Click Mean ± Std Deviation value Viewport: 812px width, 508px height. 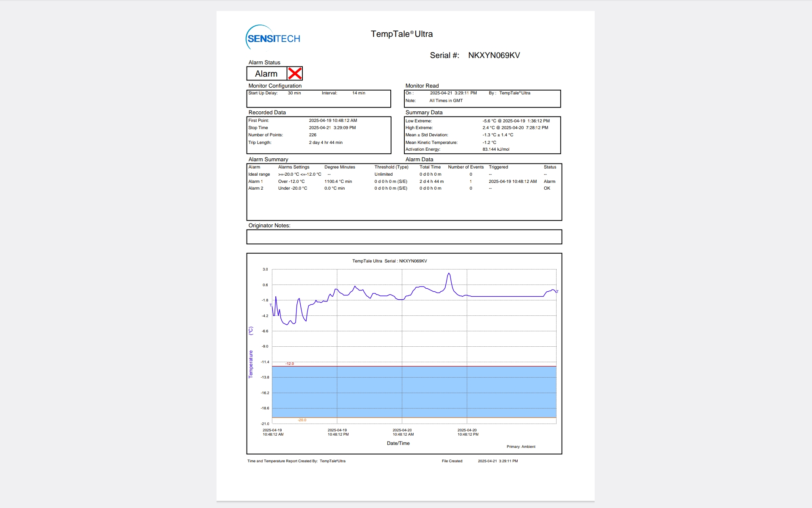click(x=498, y=135)
